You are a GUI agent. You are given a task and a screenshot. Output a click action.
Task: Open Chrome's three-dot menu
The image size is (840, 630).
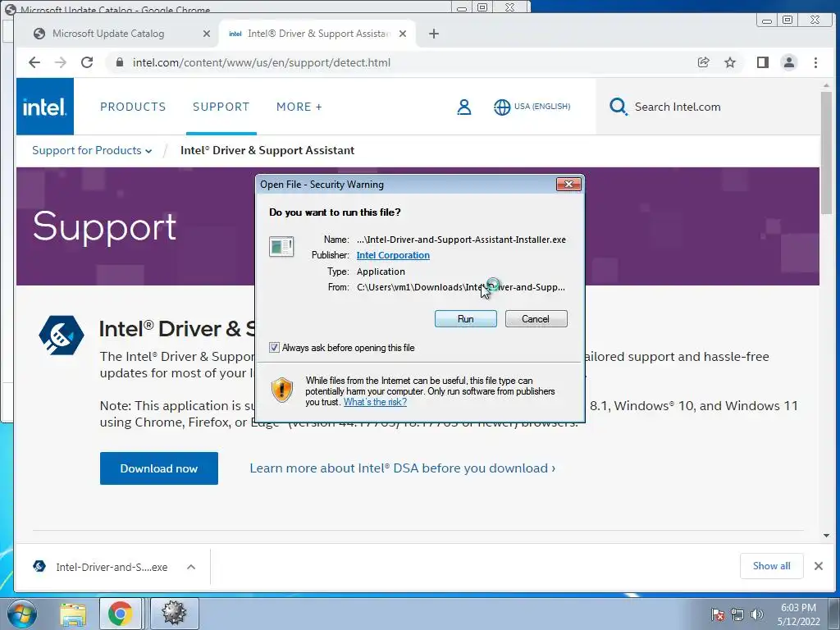click(x=815, y=62)
